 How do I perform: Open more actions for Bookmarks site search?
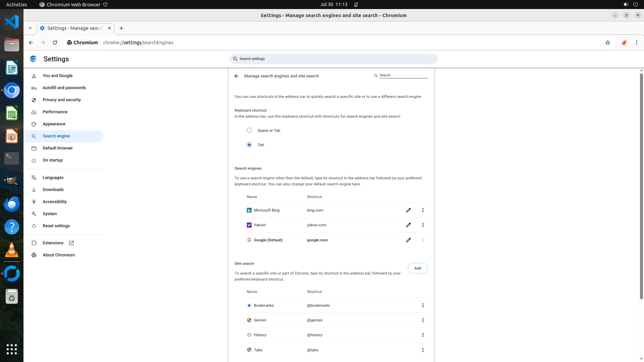[x=423, y=305]
